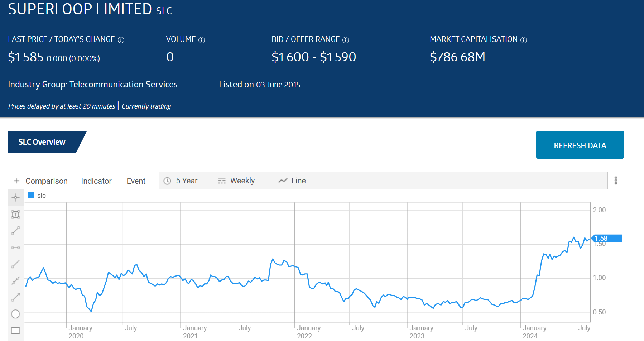Click the line chart type icon

point(283,181)
